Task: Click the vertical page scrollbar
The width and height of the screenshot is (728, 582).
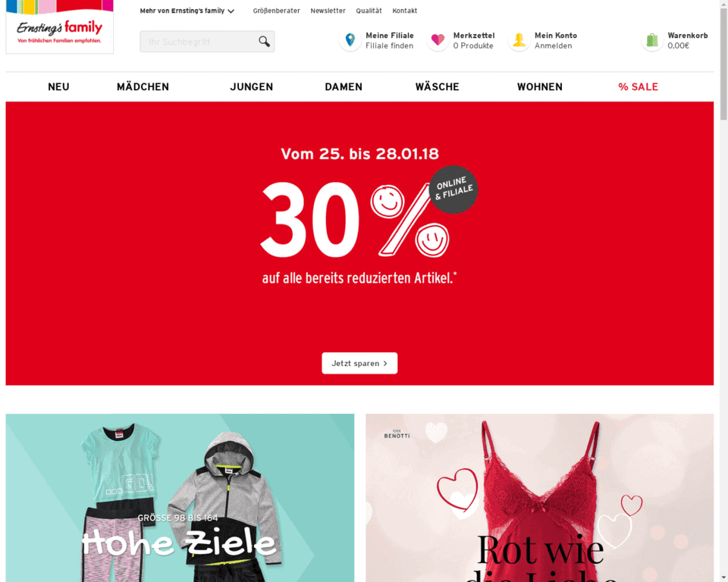Action: pos(723,291)
